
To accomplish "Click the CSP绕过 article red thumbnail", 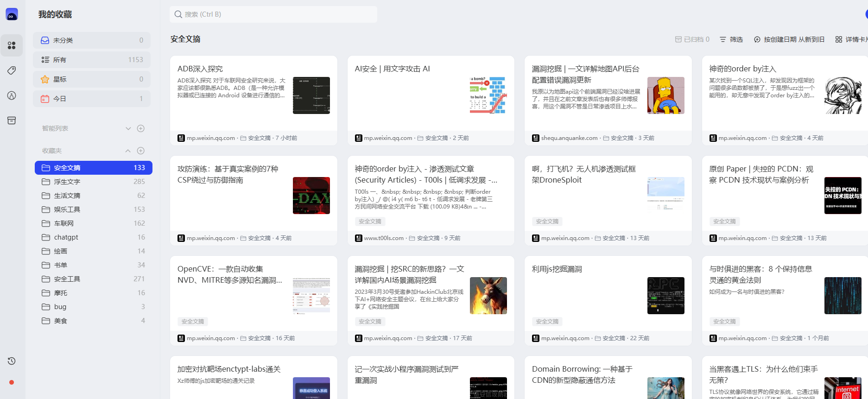I will pos(311,196).
